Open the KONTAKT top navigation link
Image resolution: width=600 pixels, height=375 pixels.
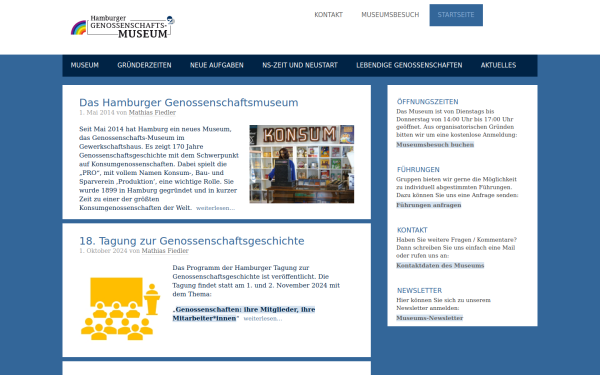pos(328,15)
